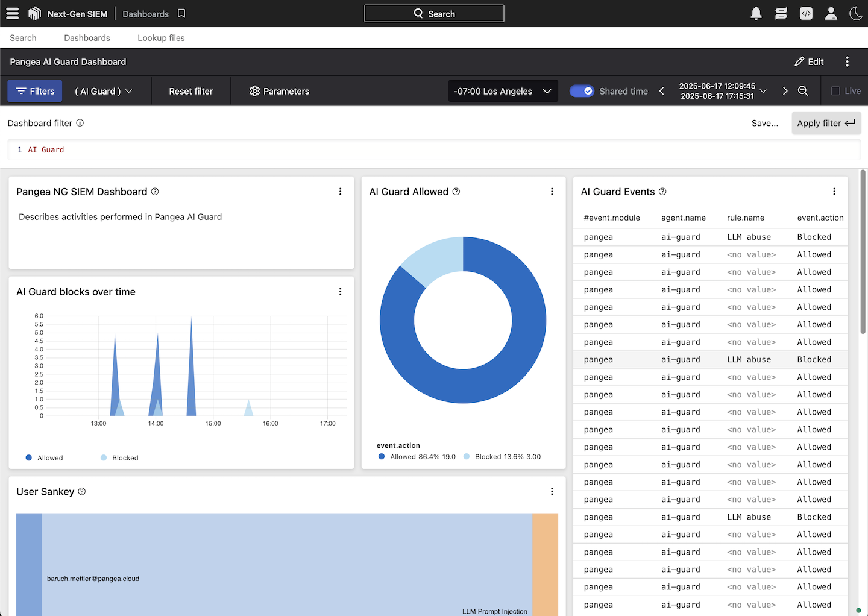The height and width of the screenshot is (616, 868).
Task: Click first row's LLM abuse cell
Action: click(749, 237)
